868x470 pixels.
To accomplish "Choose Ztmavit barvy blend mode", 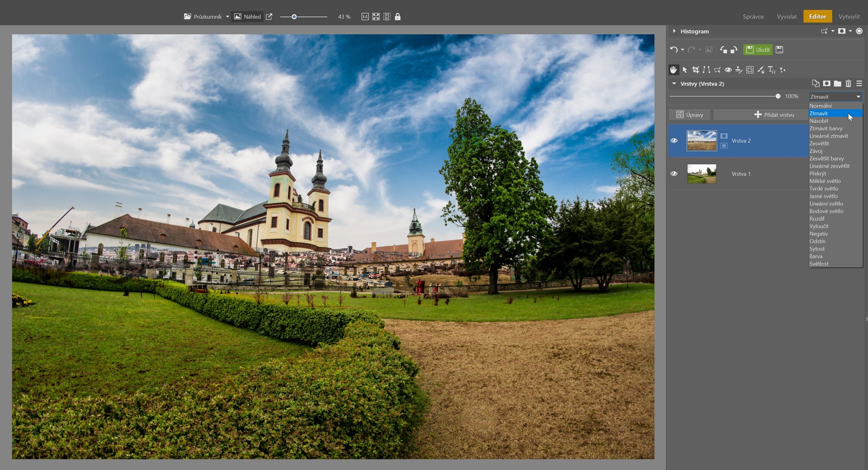I will pyautogui.click(x=835, y=128).
